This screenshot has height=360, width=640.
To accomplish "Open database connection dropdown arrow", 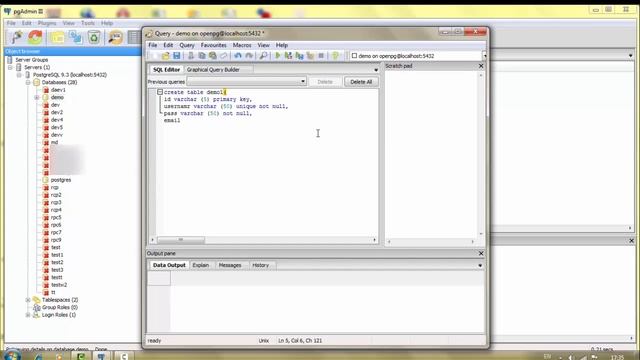I will pyautogui.click(x=484, y=56).
